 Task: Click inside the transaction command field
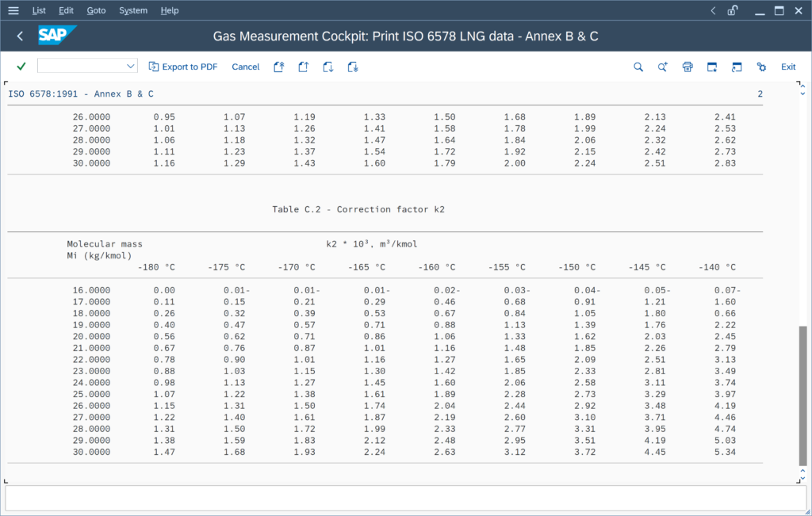pos(82,66)
